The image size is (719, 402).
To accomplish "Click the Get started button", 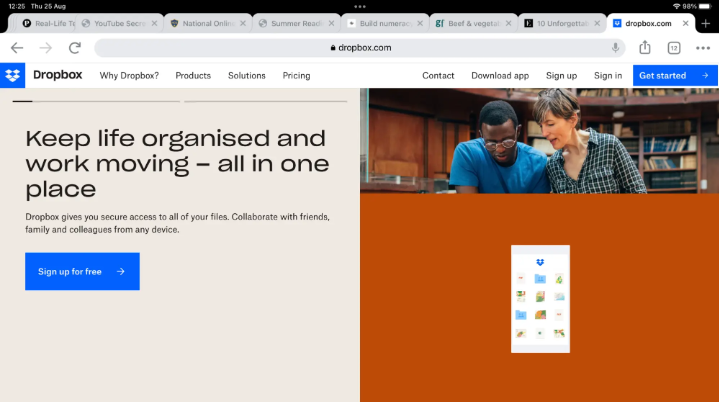I will coord(675,75).
